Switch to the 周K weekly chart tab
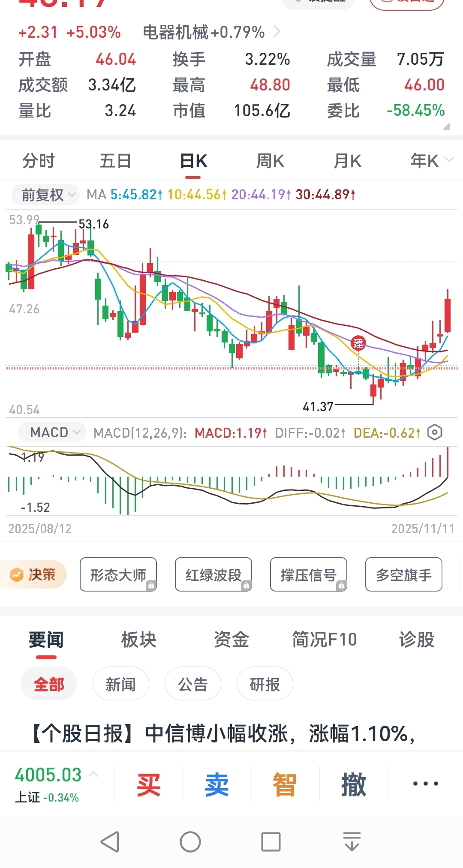The width and height of the screenshot is (463, 868). (270, 161)
